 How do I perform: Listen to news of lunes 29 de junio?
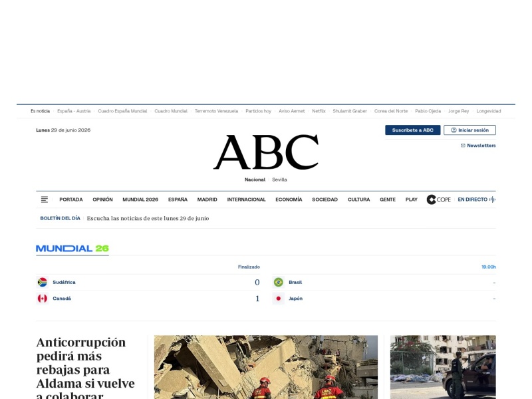tap(148, 218)
